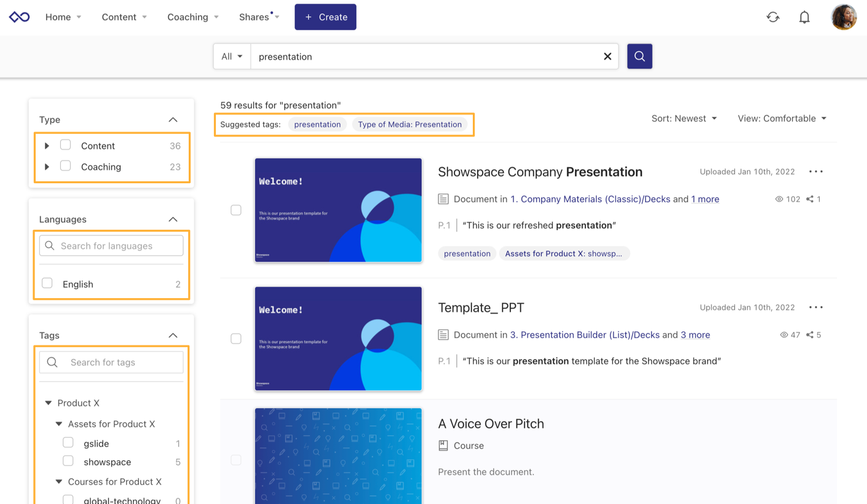The height and width of the screenshot is (504, 867).
Task: Expand the Coaching type arrow
Action: 47,167
